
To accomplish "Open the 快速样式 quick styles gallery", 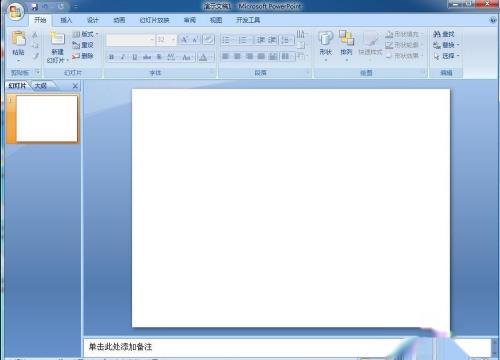I will coord(370,46).
